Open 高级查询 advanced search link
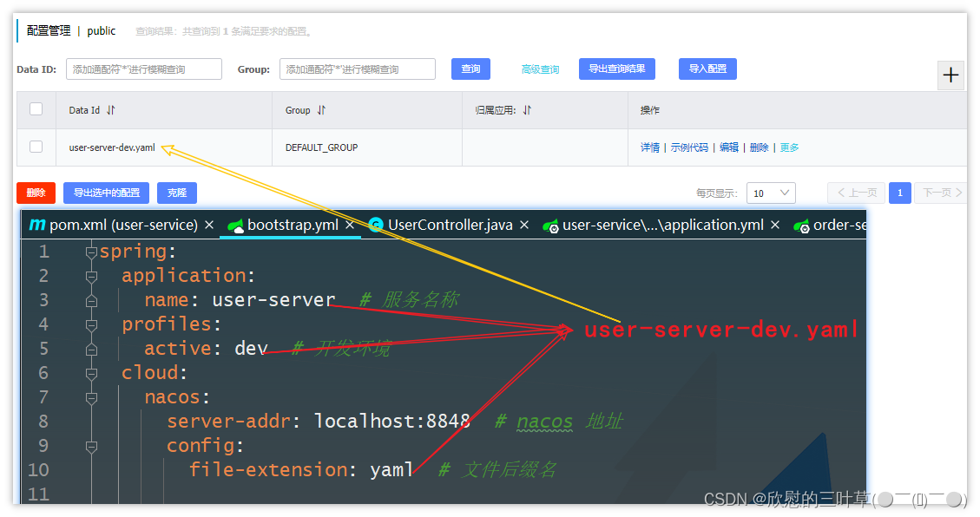 click(x=540, y=69)
